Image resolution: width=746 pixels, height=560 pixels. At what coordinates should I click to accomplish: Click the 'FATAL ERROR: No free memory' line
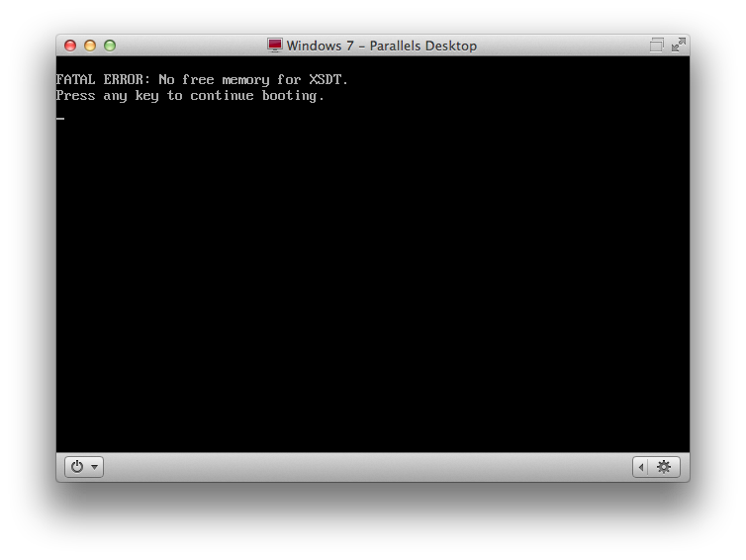point(202,79)
